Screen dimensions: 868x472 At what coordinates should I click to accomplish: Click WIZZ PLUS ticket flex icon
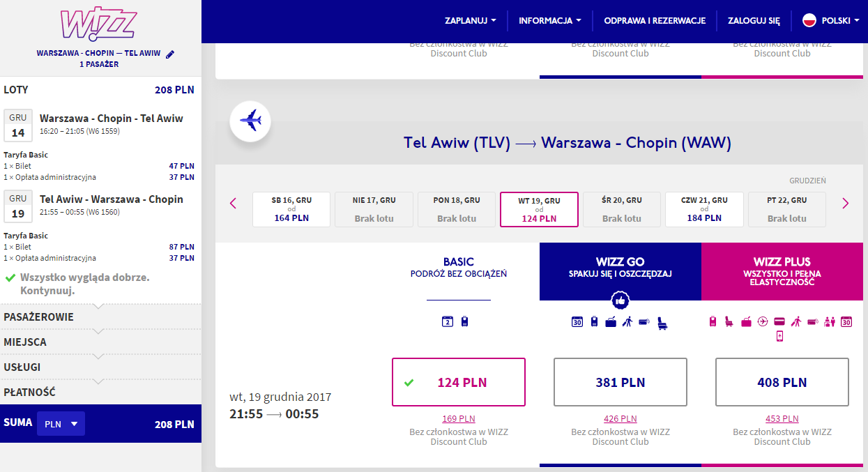pos(813,321)
